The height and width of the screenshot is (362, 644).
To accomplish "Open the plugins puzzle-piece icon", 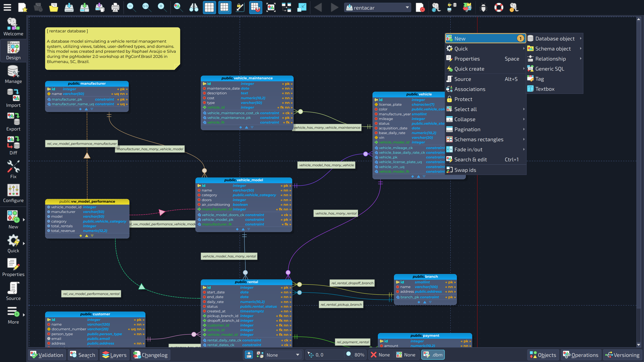I will 467,8.
